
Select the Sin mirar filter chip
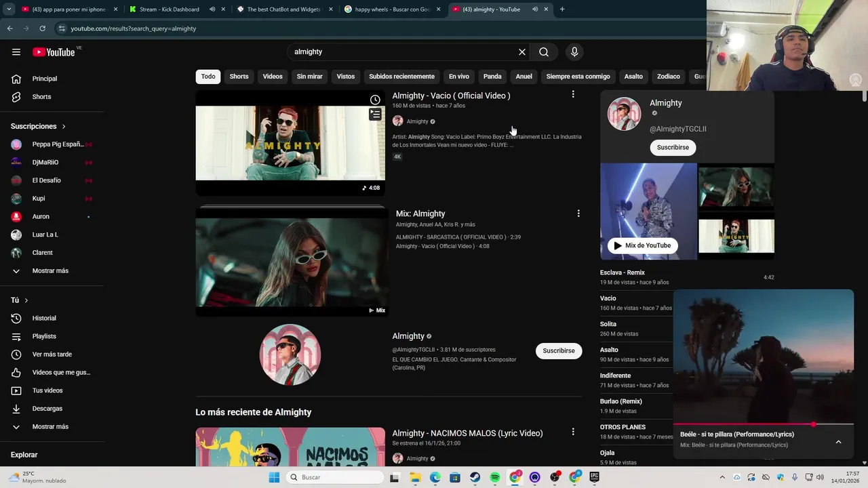(309, 77)
